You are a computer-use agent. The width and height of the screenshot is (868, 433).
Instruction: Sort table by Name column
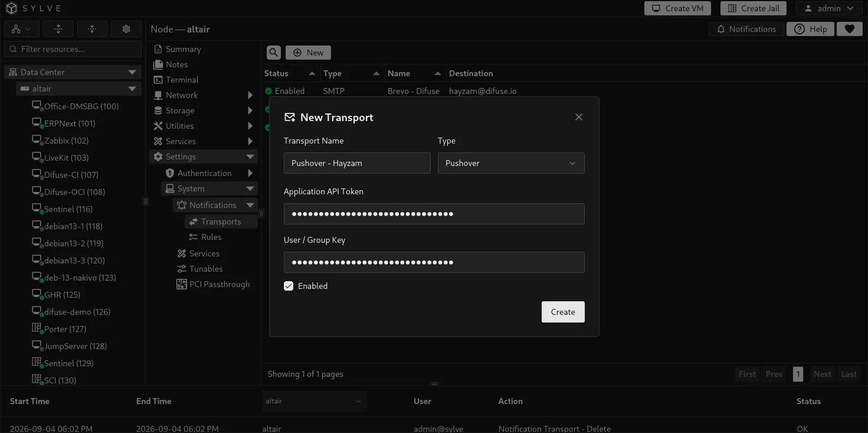(414, 73)
